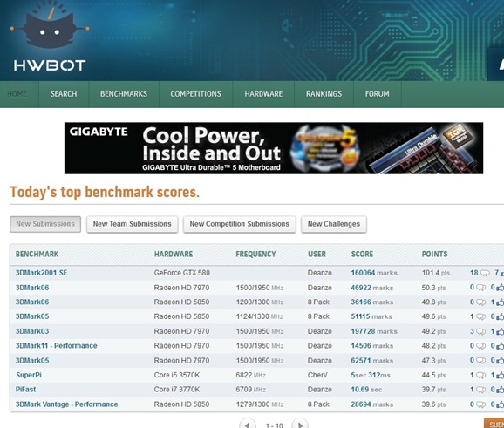Click the 5sec 312ms score
The height and width of the screenshot is (428, 504).
click(371, 375)
